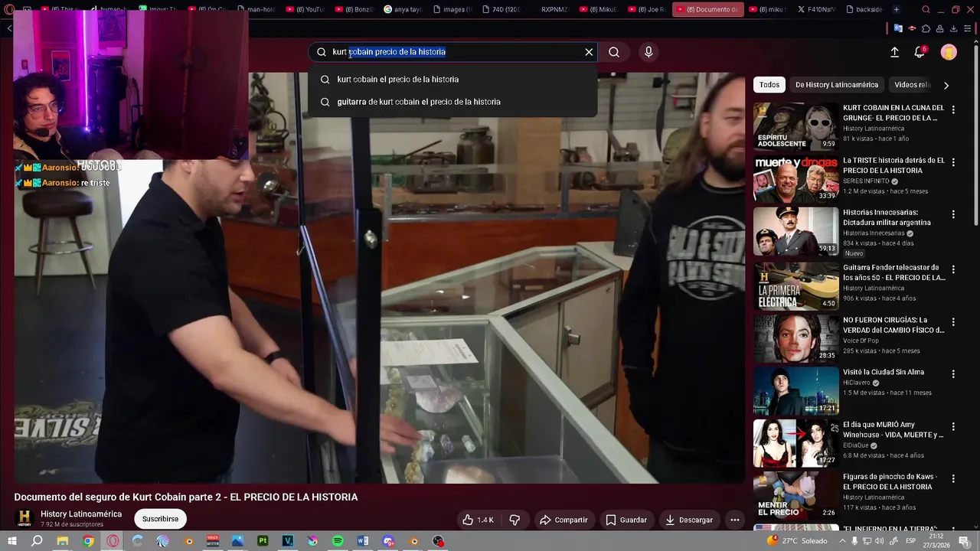
Task: Open Spotify from taskbar
Action: click(x=338, y=541)
